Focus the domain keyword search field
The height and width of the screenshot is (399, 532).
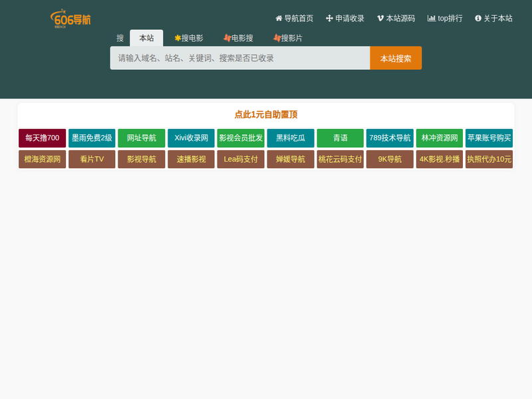(x=240, y=59)
